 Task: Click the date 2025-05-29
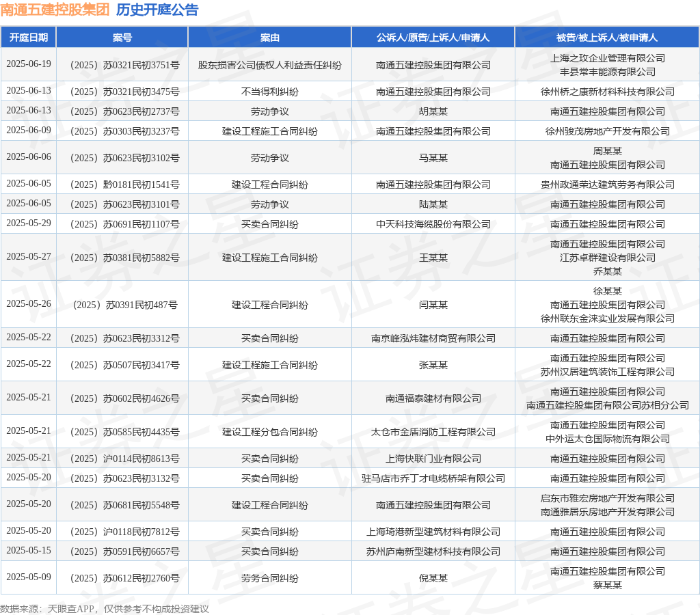29,223
